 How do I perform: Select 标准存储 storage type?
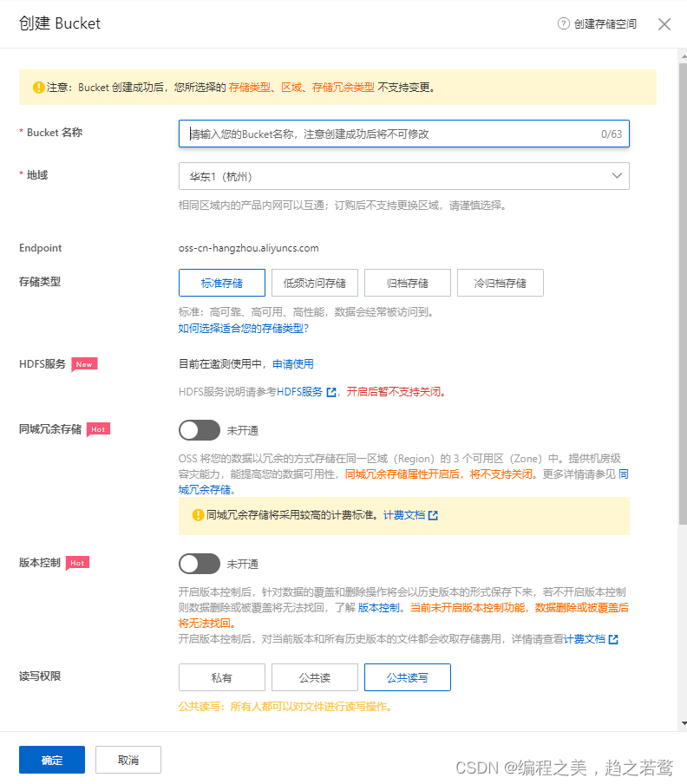pos(221,283)
